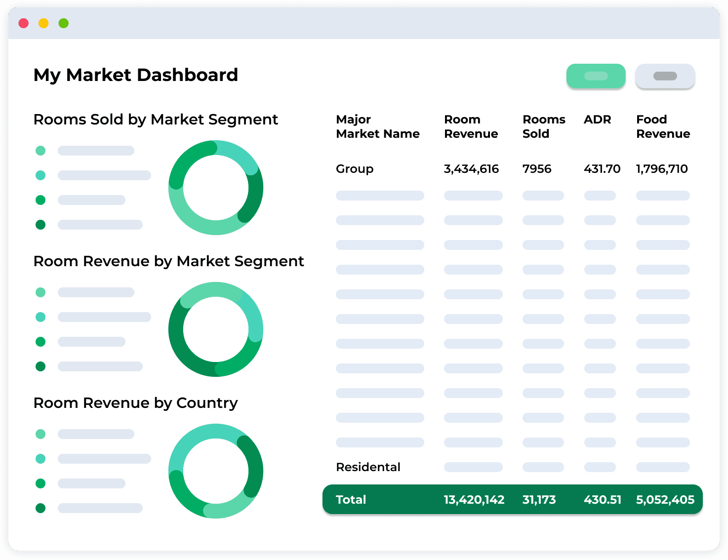Sort by the Room Revenue column header

(x=471, y=126)
